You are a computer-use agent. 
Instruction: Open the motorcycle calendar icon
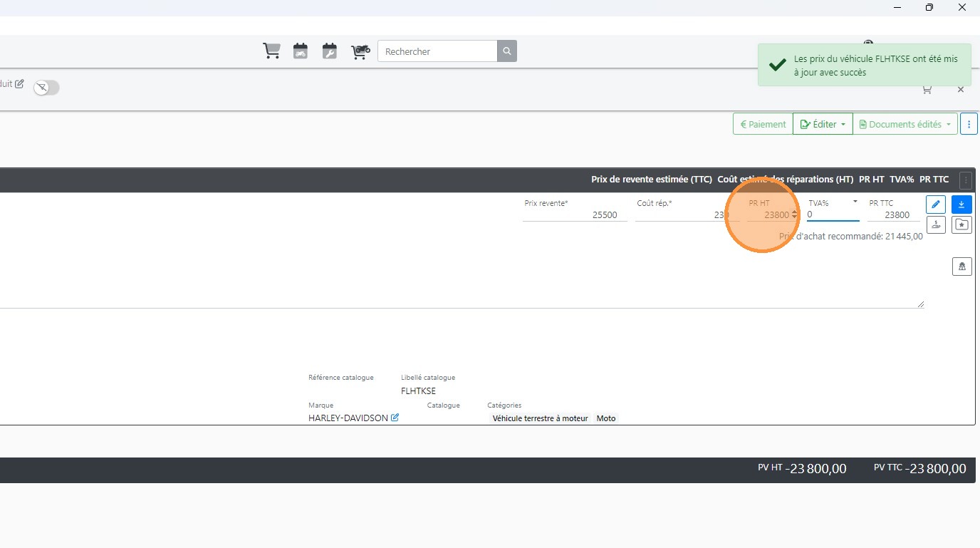[301, 51]
